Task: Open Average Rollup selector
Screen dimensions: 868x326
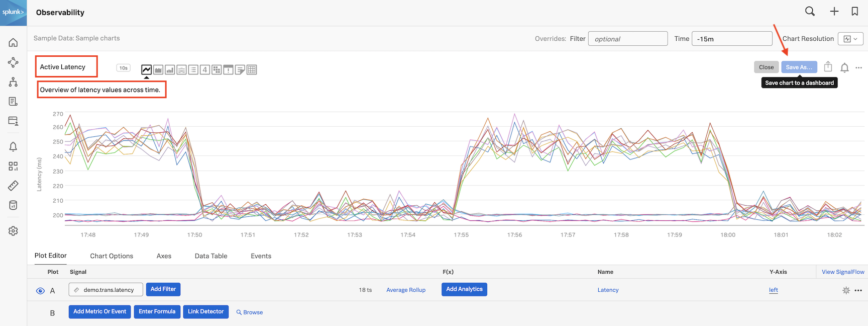Action: (405, 290)
